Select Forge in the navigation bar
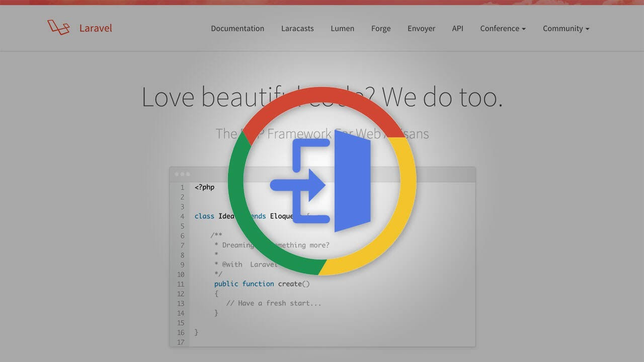Viewport: 644px width, 362px height. [x=381, y=29]
